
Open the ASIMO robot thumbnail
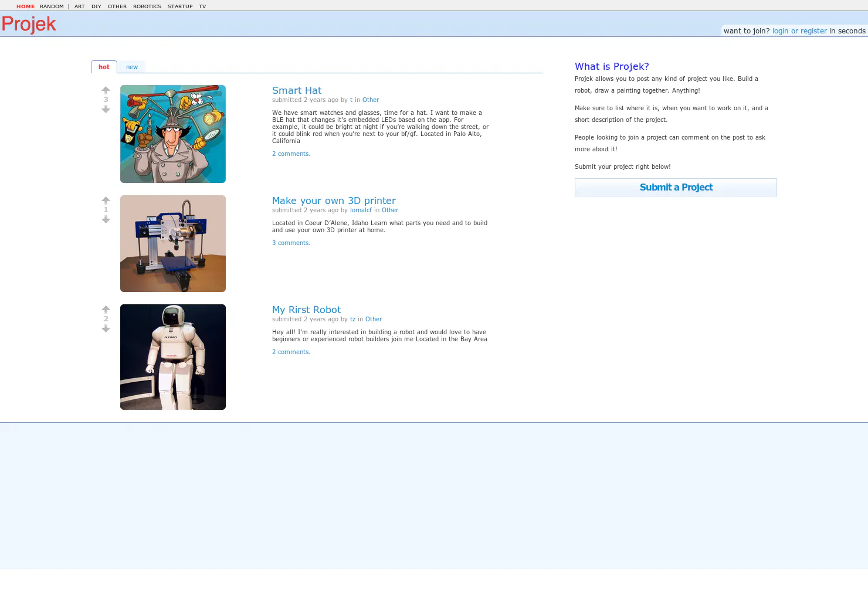[x=173, y=357]
